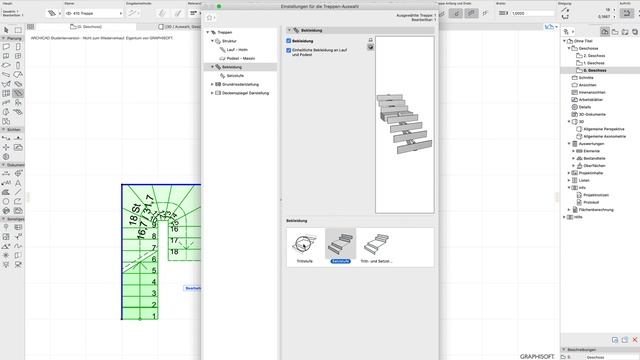Select the Marquee tool in toolbox
The image size is (640, 360).
[18, 30]
